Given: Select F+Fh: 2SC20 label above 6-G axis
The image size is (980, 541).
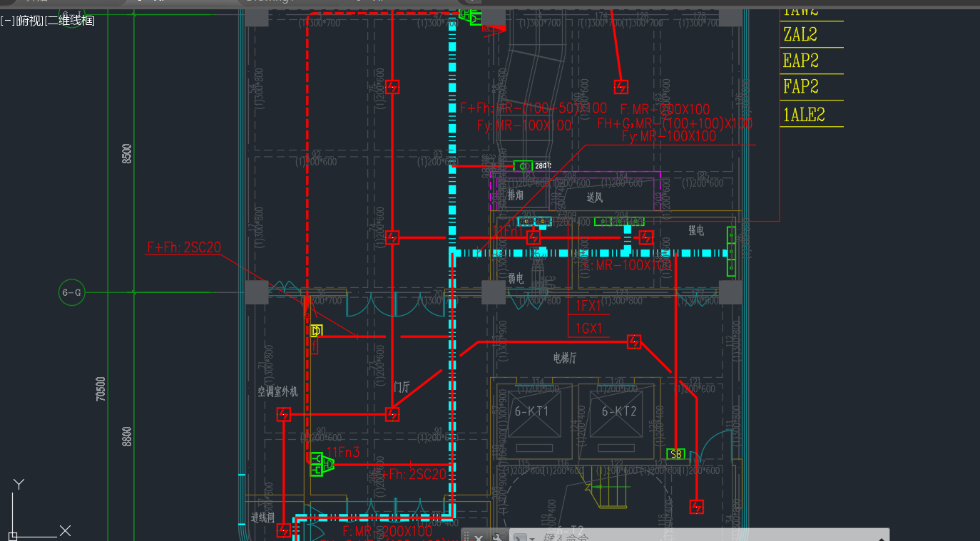Looking at the screenshot, I should tap(184, 247).
